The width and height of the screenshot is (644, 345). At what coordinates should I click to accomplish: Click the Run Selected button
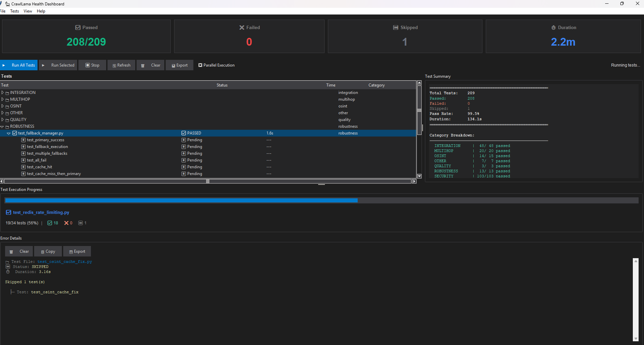click(x=58, y=65)
